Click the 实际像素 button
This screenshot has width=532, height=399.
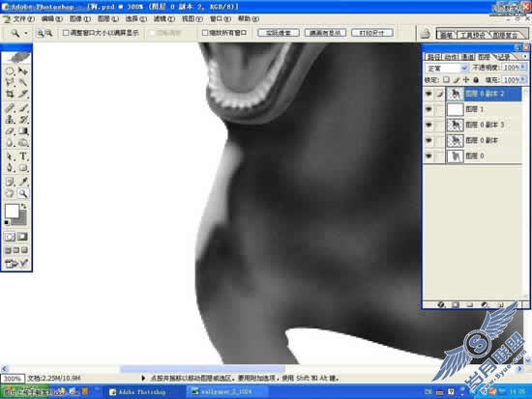coord(279,33)
